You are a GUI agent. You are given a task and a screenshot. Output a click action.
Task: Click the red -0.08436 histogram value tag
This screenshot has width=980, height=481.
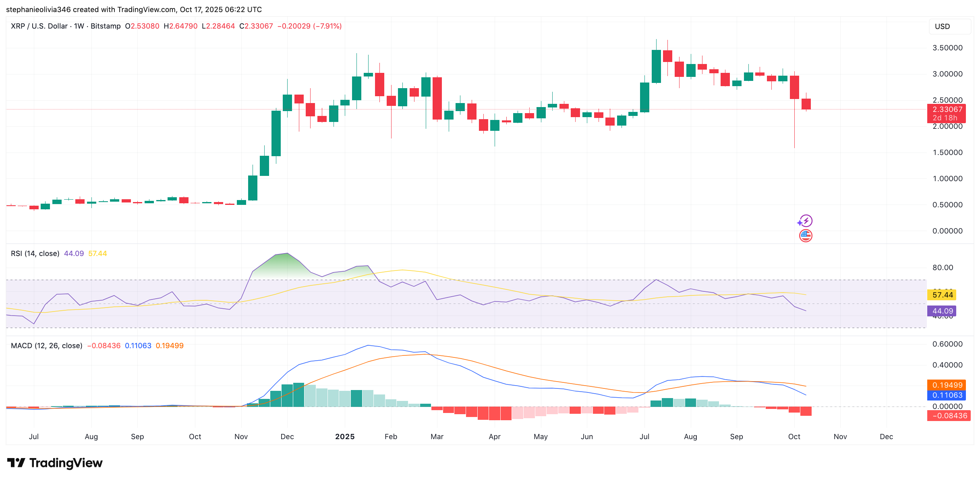pos(949,416)
